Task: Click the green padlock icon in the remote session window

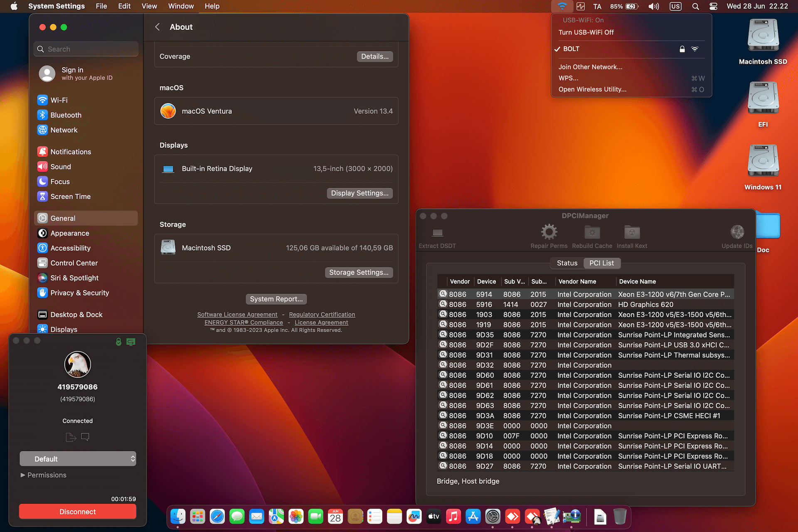Action: click(x=118, y=342)
